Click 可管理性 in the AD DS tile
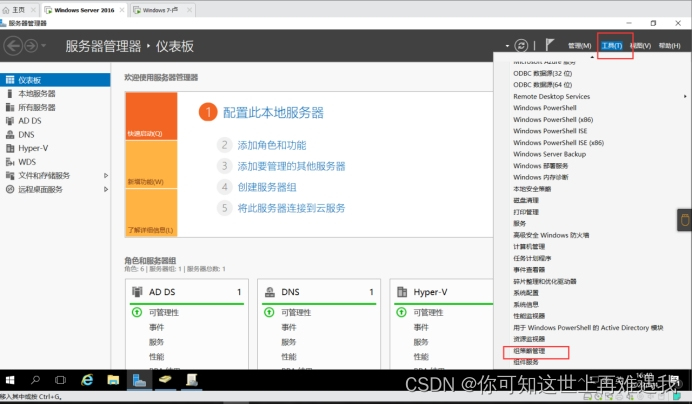 pyautogui.click(x=164, y=313)
